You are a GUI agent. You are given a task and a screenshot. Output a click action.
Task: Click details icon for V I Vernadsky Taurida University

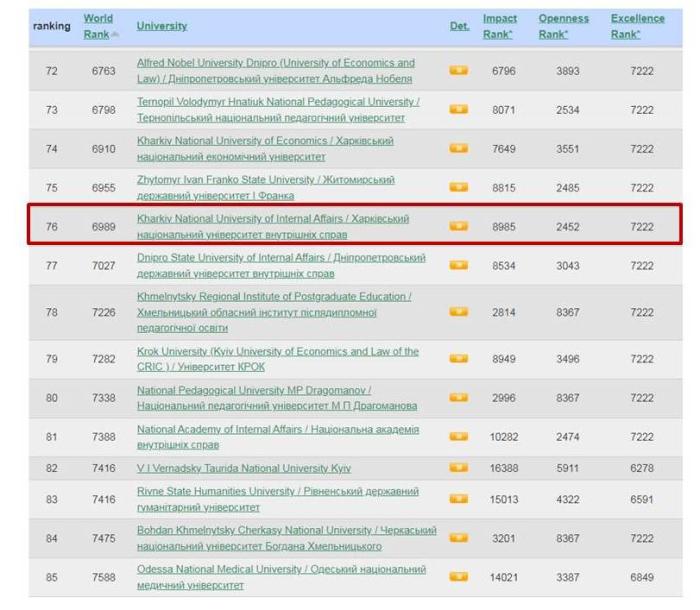click(458, 468)
